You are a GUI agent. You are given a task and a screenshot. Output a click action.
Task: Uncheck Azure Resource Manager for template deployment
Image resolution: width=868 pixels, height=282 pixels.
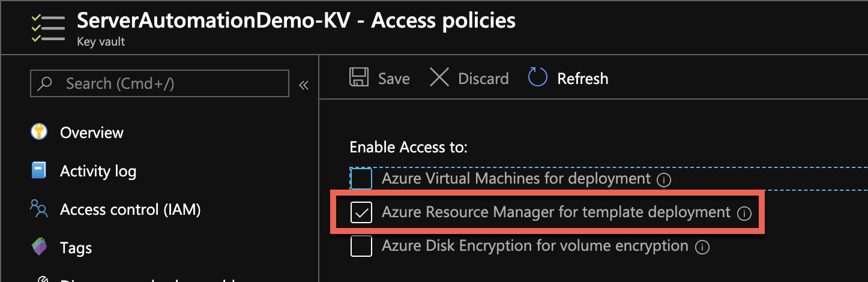[361, 212]
